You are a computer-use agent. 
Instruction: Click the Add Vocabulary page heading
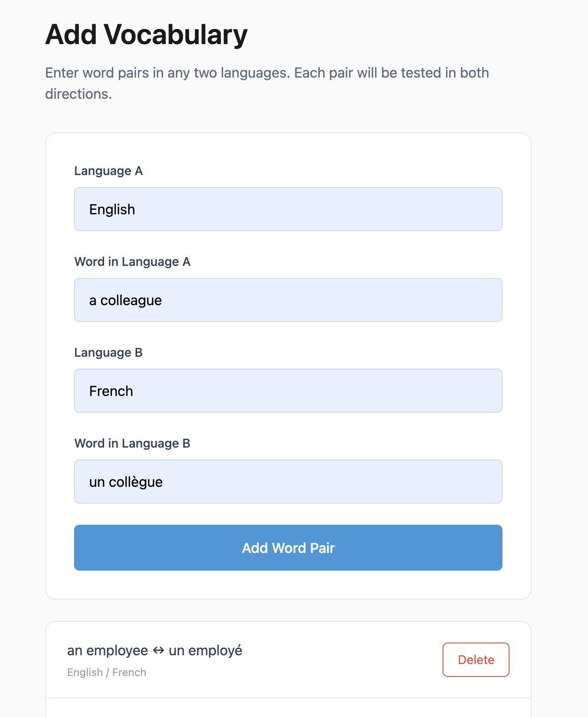[146, 34]
